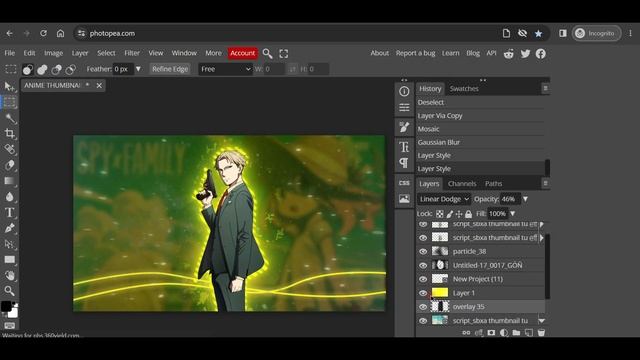Open the Learn link

coord(450,53)
